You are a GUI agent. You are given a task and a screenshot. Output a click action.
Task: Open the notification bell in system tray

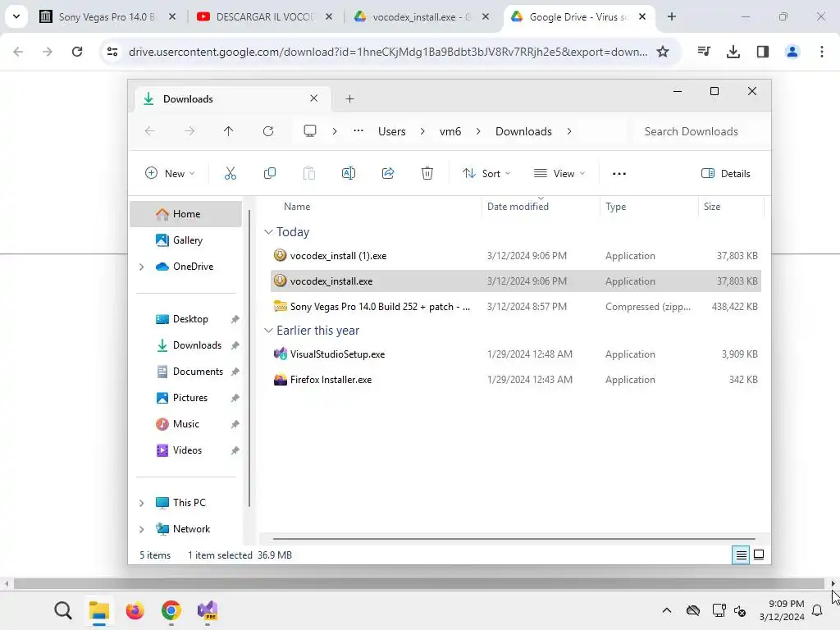click(817, 610)
